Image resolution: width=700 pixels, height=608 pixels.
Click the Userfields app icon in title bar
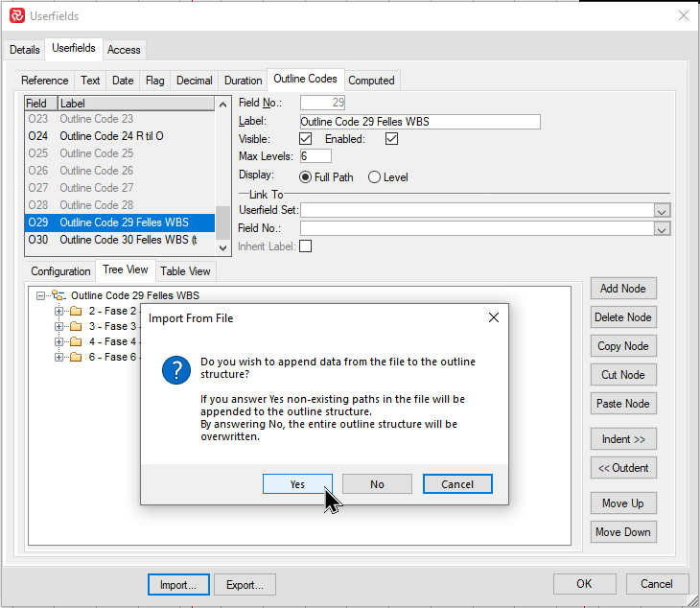pyautogui.click(x=16, y=15)
